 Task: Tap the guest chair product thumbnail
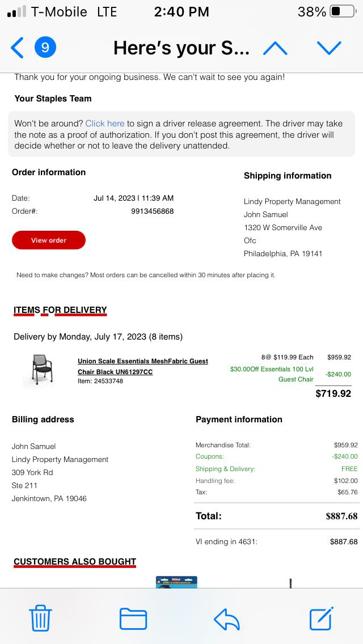pyautogui.click(x=41, y=370)
